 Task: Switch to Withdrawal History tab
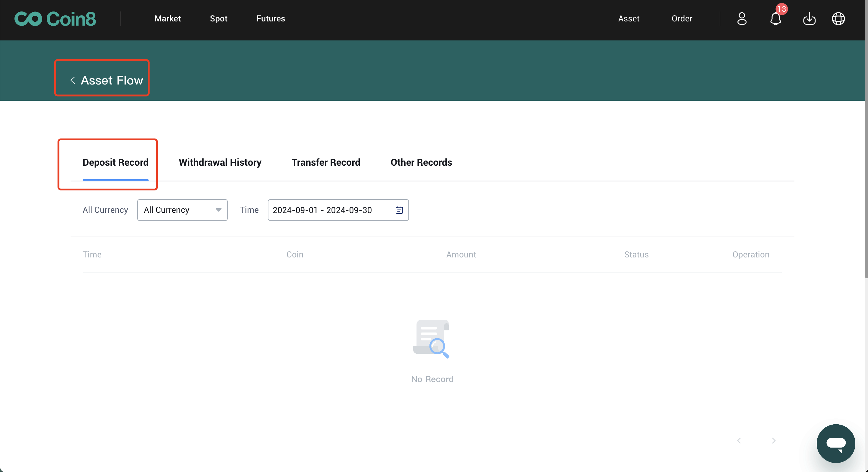220,162
